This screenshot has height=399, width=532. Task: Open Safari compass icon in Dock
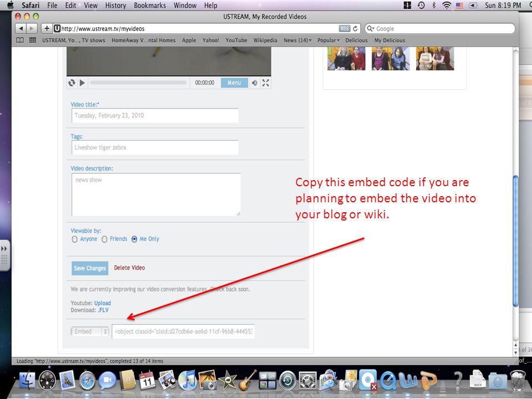click(87, 381)
